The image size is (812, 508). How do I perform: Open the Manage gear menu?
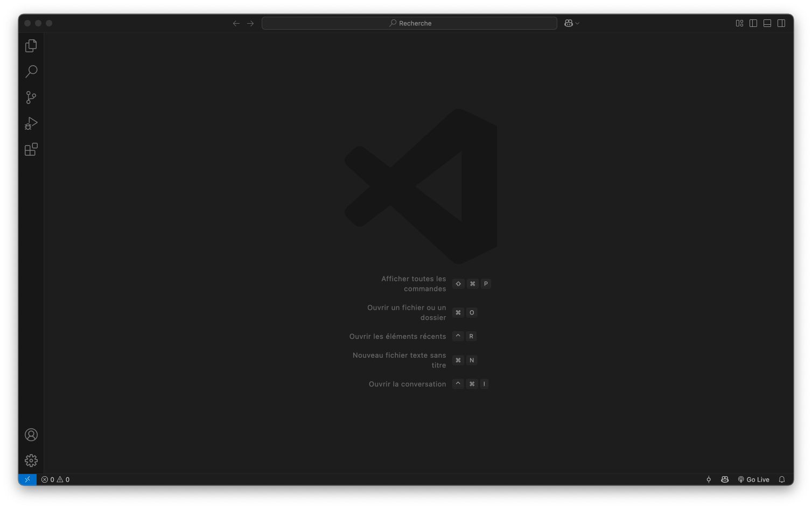tap(31, 461)
